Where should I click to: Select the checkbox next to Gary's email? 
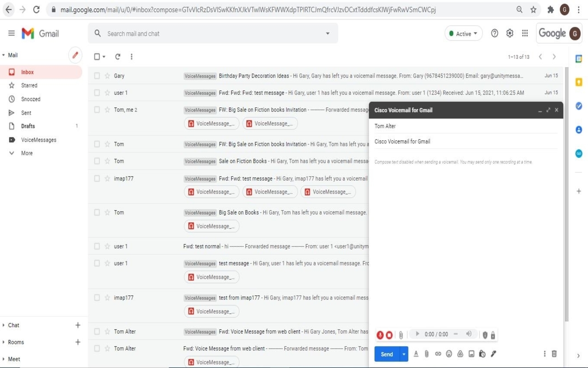point(97,75)
